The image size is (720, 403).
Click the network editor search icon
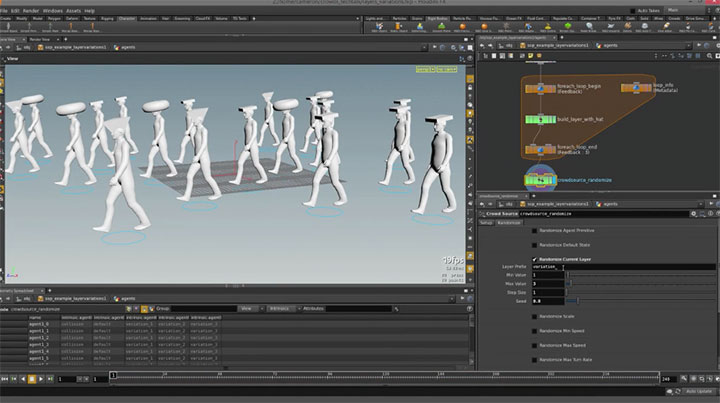pos(709,56)
